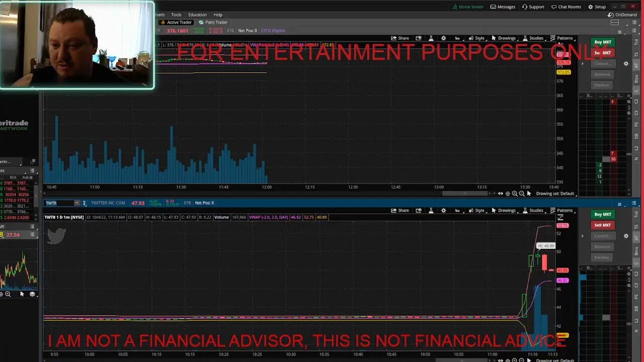The width and height of the screenshot is (644, 362).
Task: Toggle the Trd sidebar tab in lower panel
Action: click(x=636, y=215)
